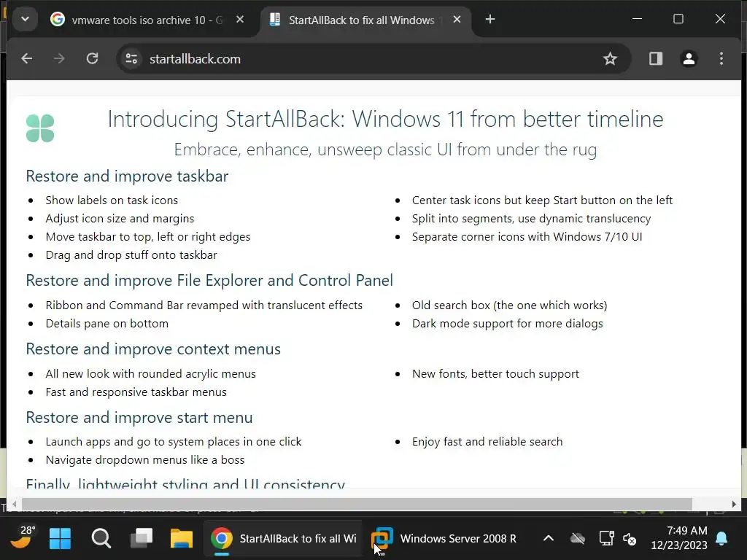
Task: Show hidden system tray icons
Action: coord(549,539)
